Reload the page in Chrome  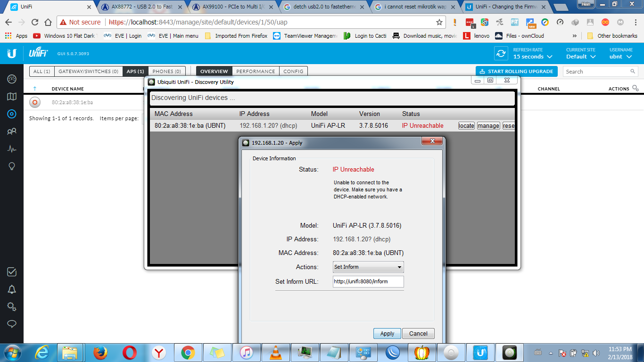point(35,22)
